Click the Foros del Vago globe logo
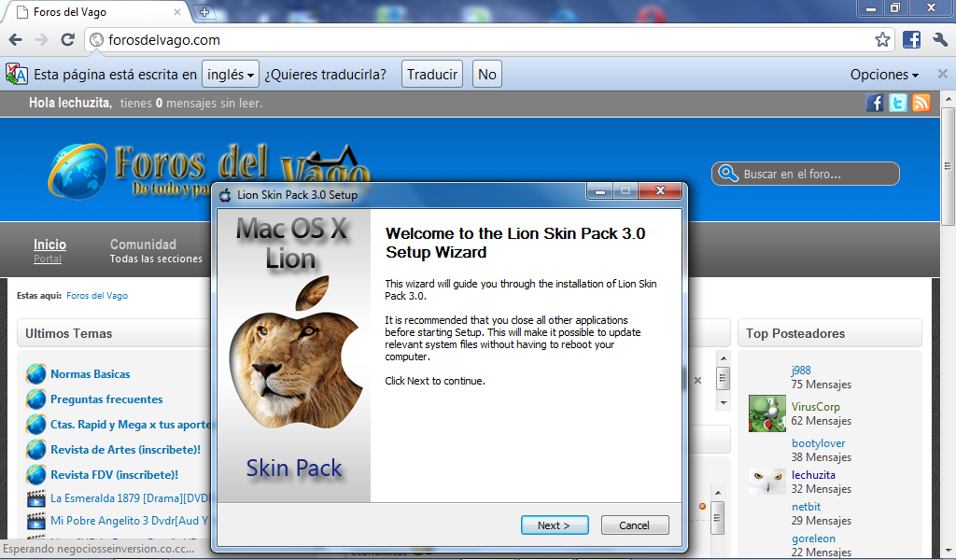Viewport: 956px width, 560px height. click(x=78, y=171)
